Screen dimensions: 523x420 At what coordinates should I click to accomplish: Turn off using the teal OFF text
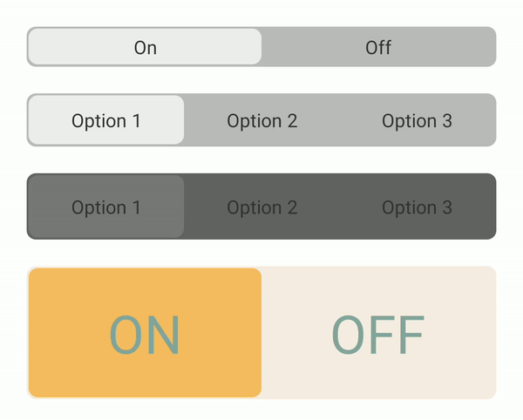pos(378,335)
